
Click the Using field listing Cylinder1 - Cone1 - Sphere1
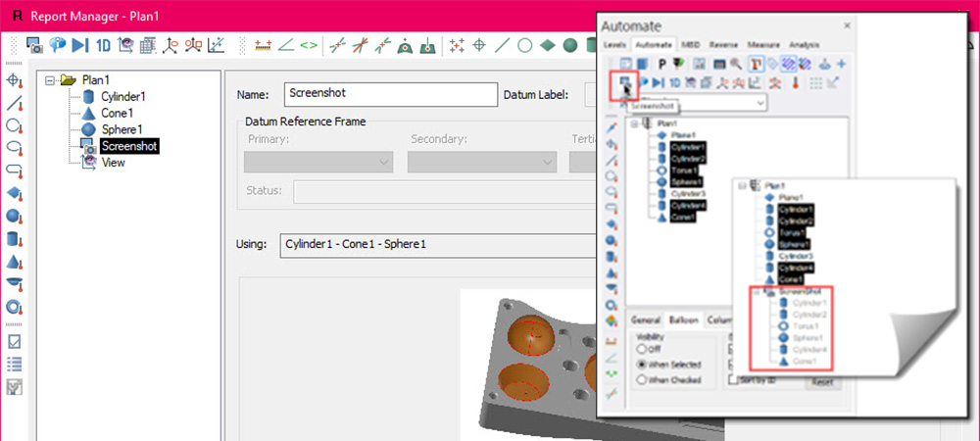[x=438, y=245]
